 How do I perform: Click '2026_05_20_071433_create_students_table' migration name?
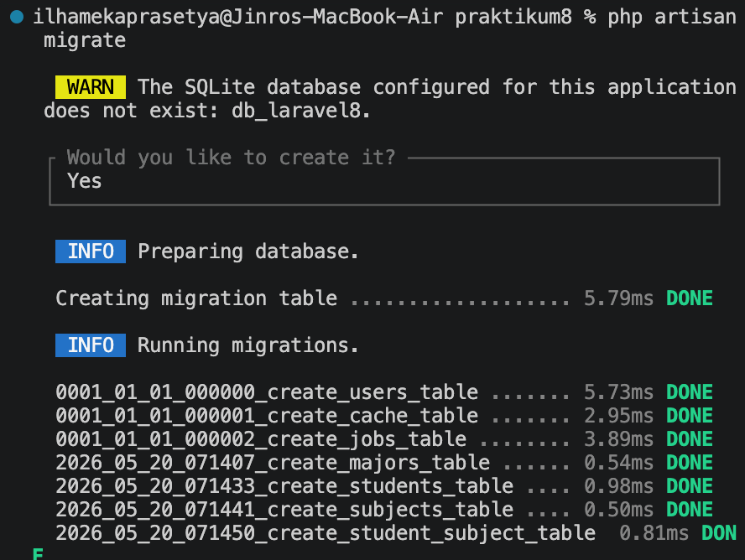coord(284,486)
